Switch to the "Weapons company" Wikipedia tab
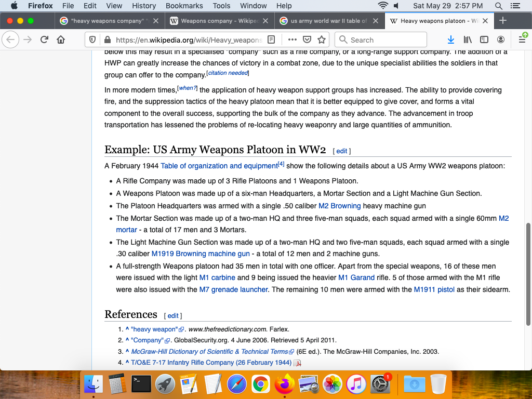 (219, 21)
